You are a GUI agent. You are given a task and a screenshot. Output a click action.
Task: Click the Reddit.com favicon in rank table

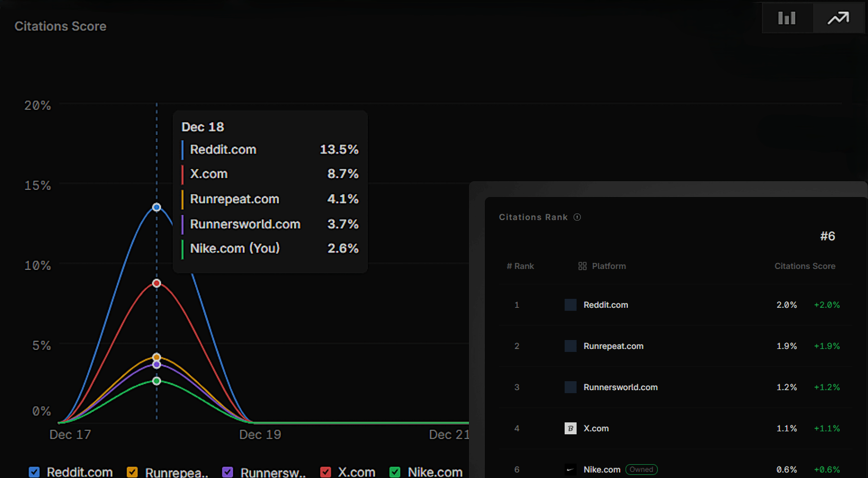point(571,305)
